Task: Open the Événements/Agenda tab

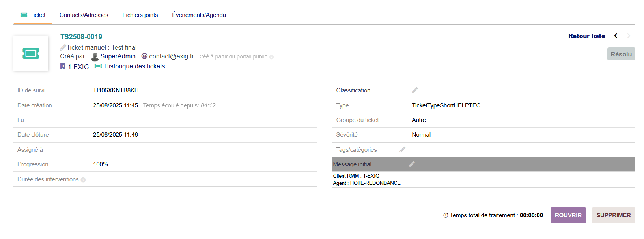Action: pyautogui.click(x=199, y=15)
